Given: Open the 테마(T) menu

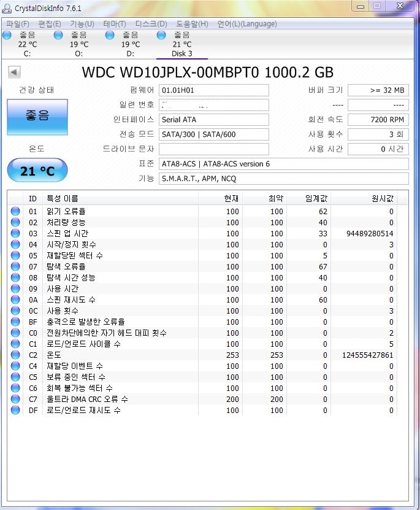Looking at the screenshot, I should 114,24.
